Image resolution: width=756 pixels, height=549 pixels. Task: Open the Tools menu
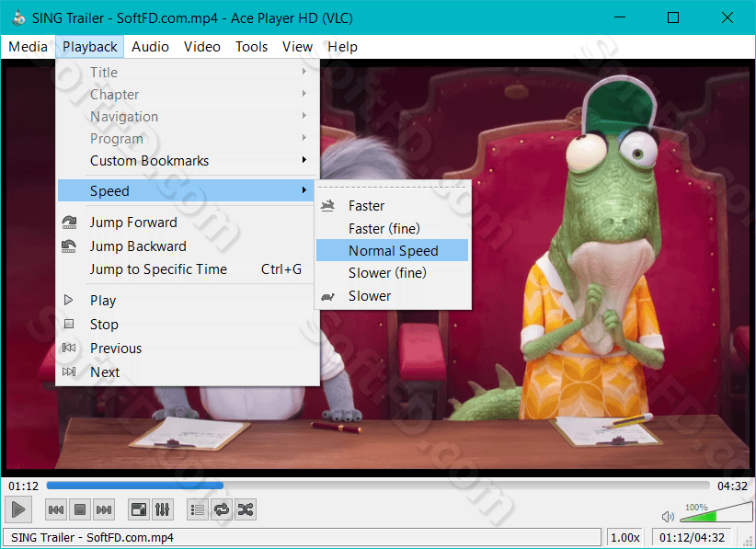pos(251,47)
